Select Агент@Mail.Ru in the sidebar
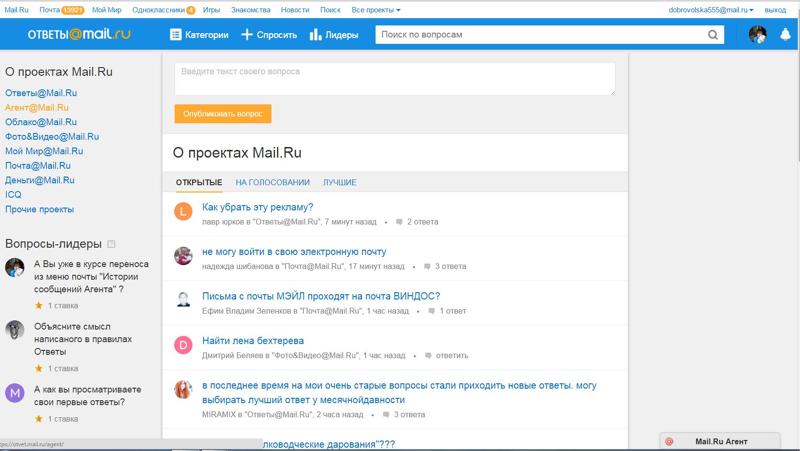This screenshot has width=800, height=451. pos(37,108)
